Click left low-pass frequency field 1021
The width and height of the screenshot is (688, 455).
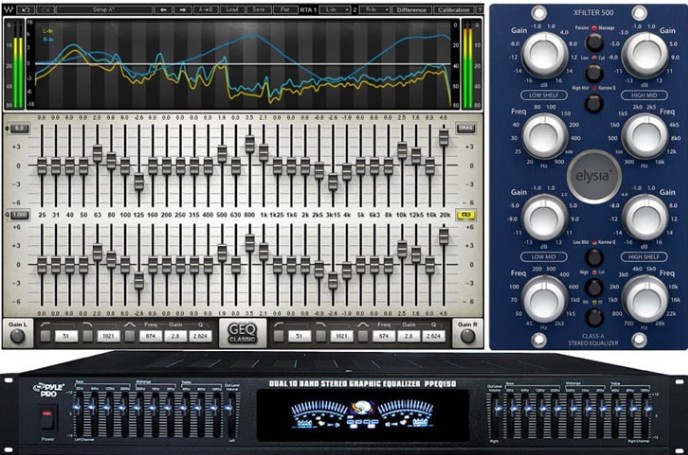[x=108, y=337]
